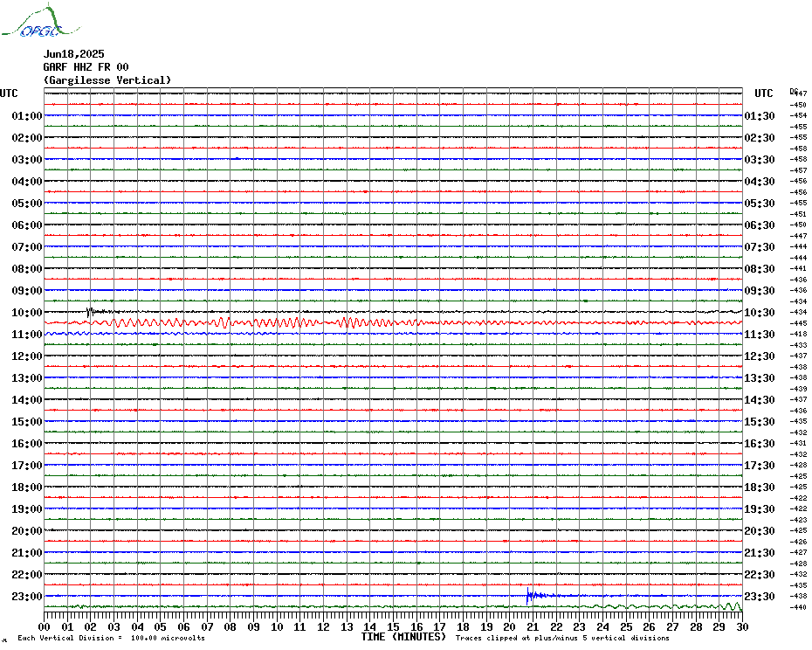Click the '01:30' label on right side
This screenshot has height=650, width=812.
[x=760, y=115]
